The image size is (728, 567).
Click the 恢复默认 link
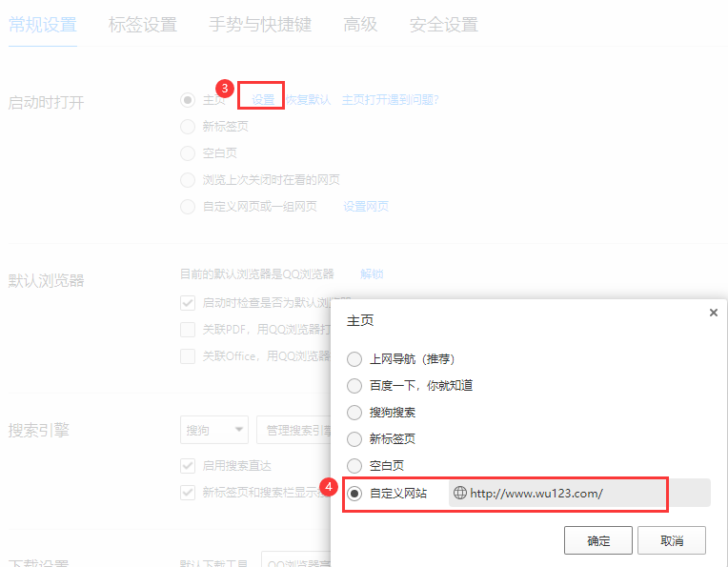click(308, 100)
